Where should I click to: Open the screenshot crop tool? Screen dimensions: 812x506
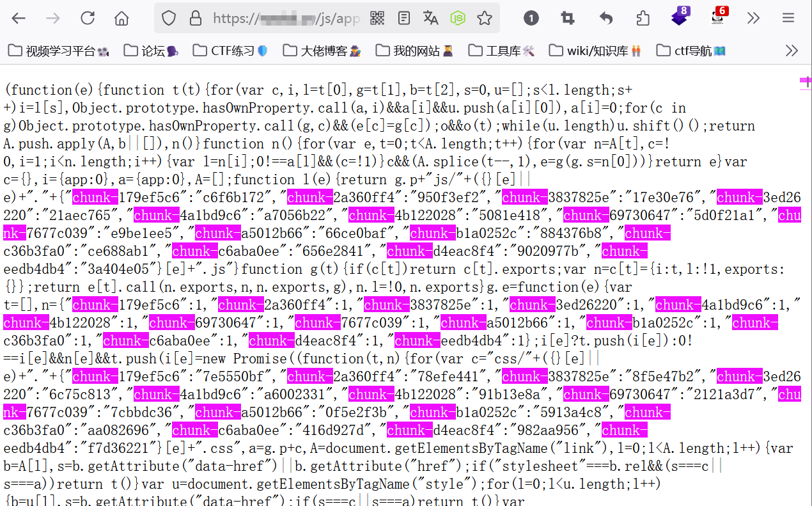(568, 18)
